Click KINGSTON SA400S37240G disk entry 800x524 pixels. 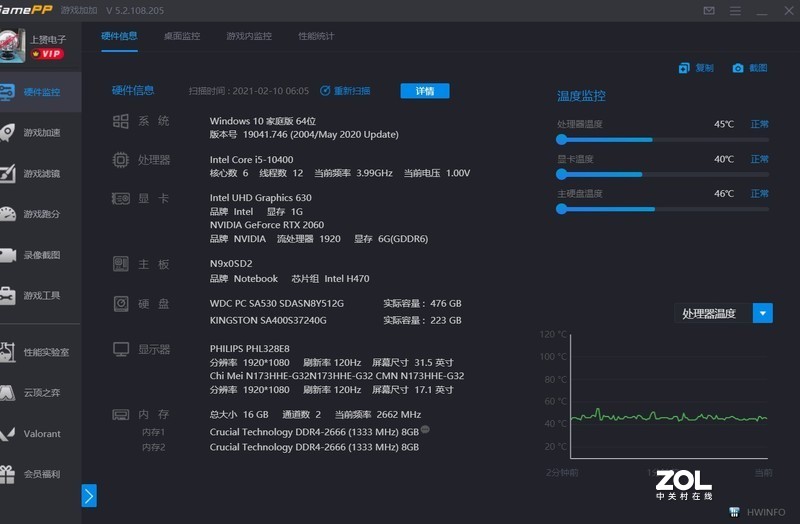[x=268, y=320]
